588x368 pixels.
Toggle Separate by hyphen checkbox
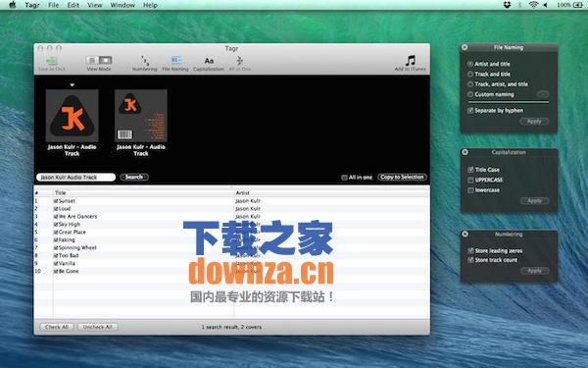(470, 110)
